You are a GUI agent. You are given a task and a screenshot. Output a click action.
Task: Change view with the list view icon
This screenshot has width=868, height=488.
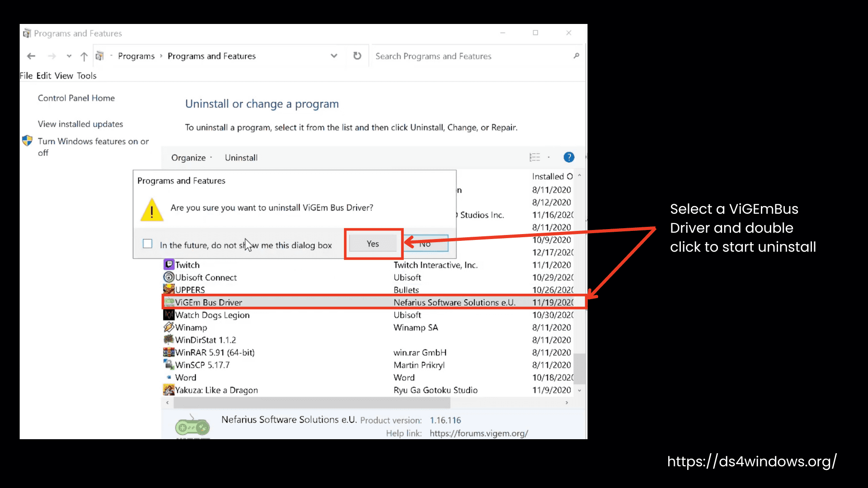pyautogui.click(x=535, y=157)
